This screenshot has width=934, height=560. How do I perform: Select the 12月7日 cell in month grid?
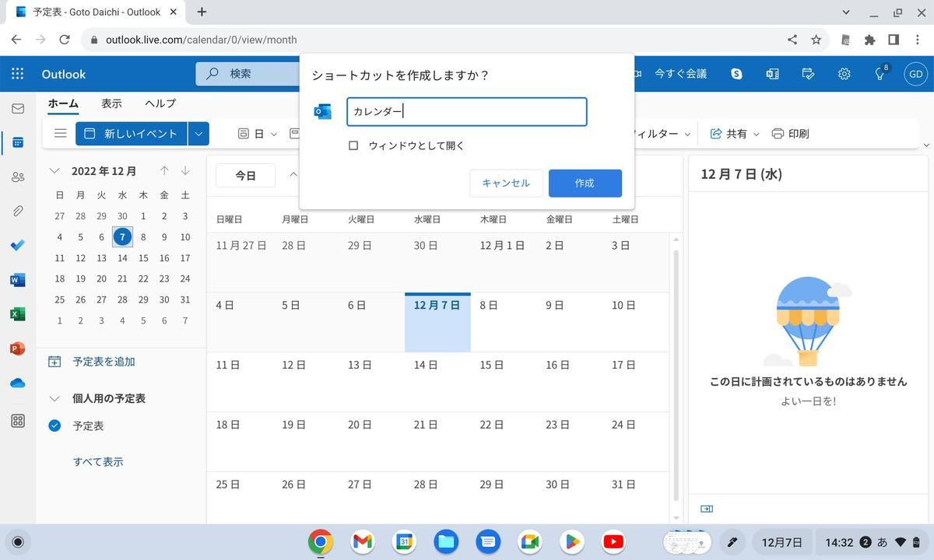coord(437,322)
